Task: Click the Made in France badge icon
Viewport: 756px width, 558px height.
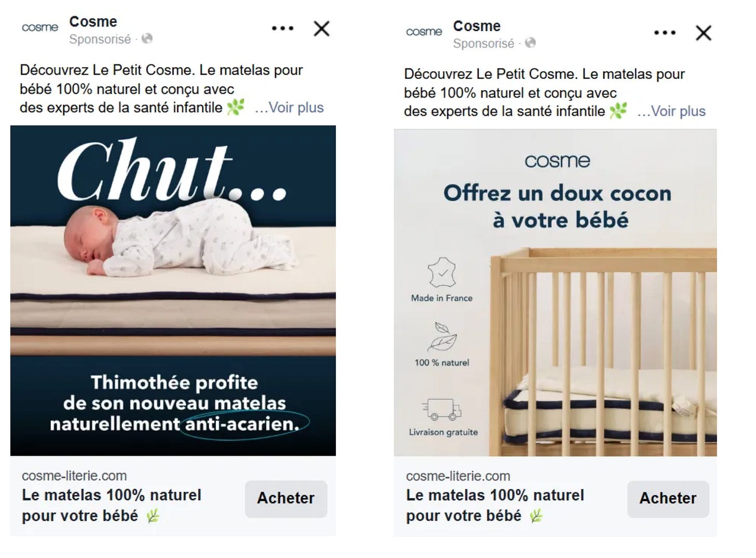Action: point(441,272)
